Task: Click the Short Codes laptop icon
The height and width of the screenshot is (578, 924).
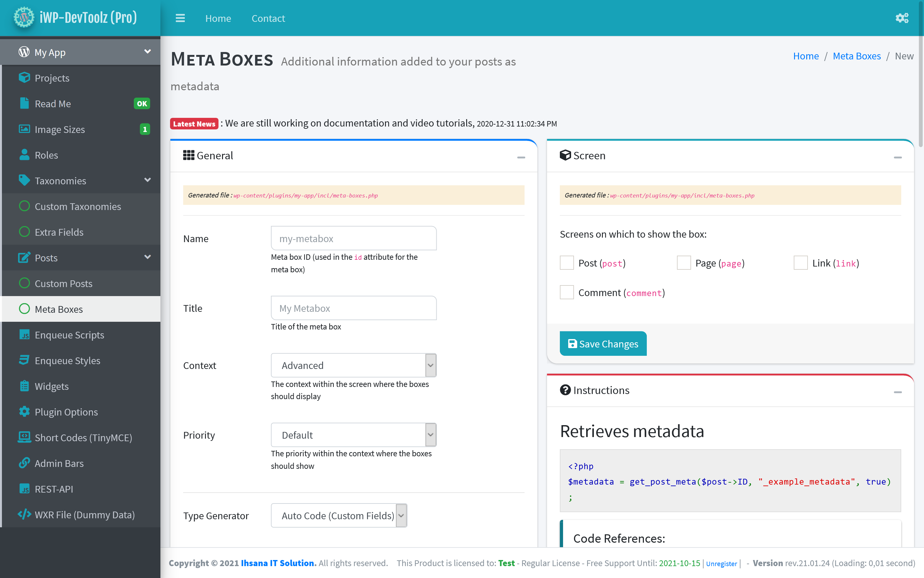Action: (x=24, y=437)
